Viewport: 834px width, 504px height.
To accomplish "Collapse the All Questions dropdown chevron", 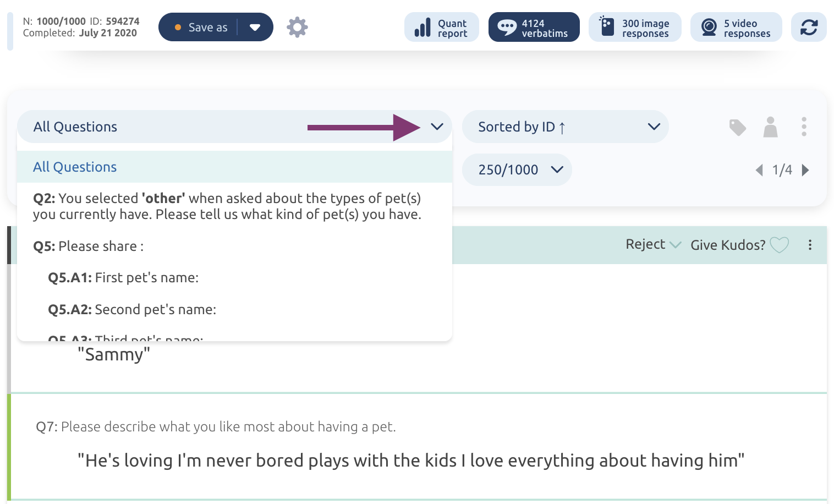I will coord(437,127).
